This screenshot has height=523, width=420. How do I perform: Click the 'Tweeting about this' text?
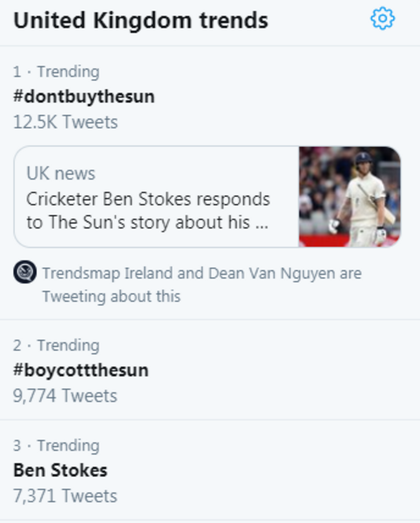111,296
